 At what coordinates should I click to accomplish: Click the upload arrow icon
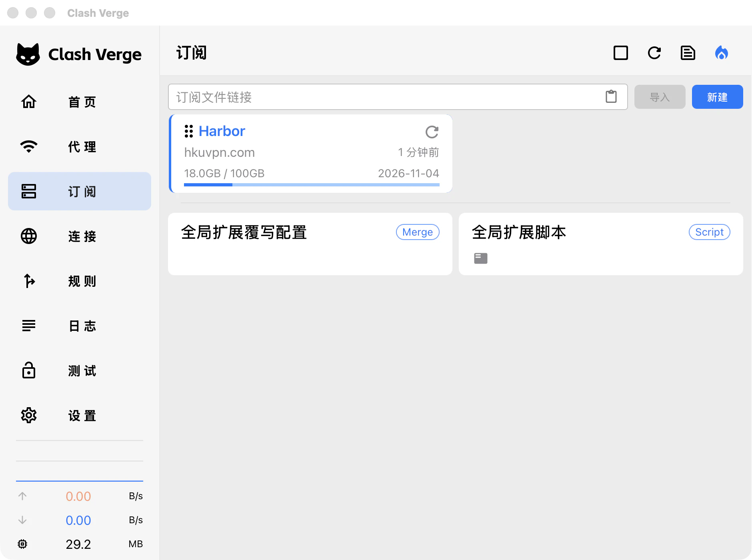22,496
